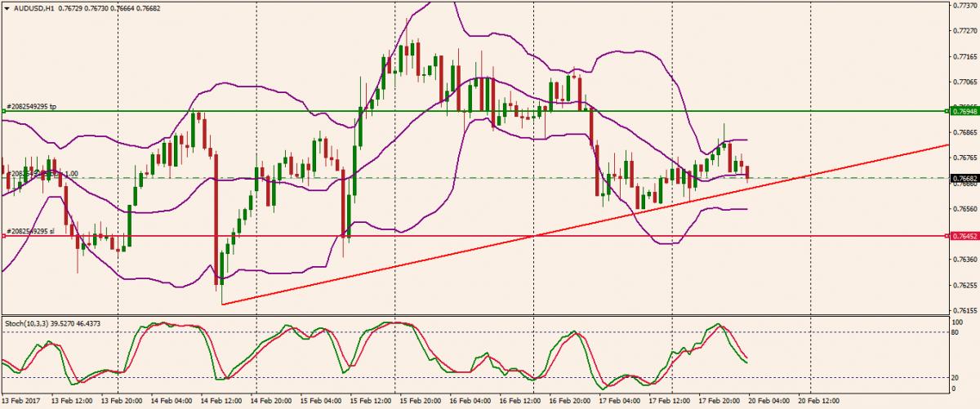980x409 pixels.
Task: Click the 17 Feb 04:00 time label
Action: coord(620,402)
